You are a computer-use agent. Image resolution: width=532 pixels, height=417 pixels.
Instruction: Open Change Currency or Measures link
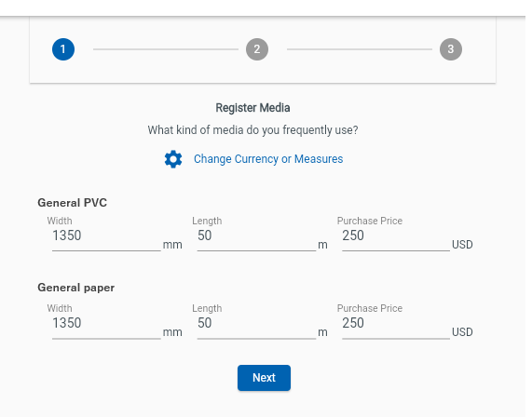(268, 159)
